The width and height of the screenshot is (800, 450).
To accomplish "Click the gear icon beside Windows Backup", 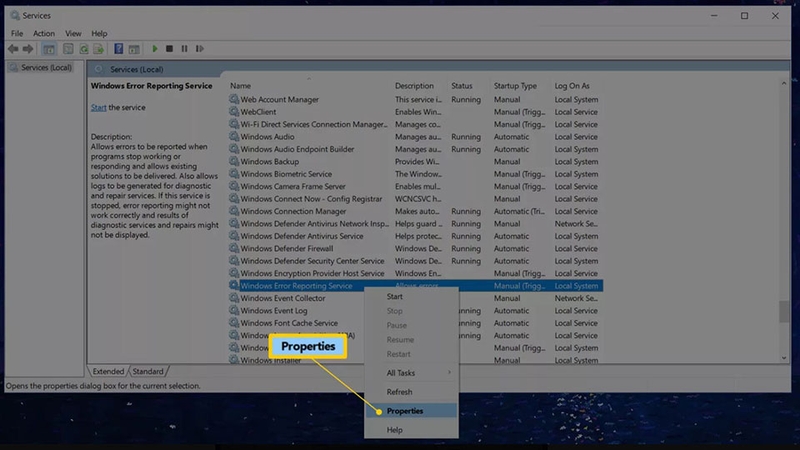I will (x=234, y=161).
